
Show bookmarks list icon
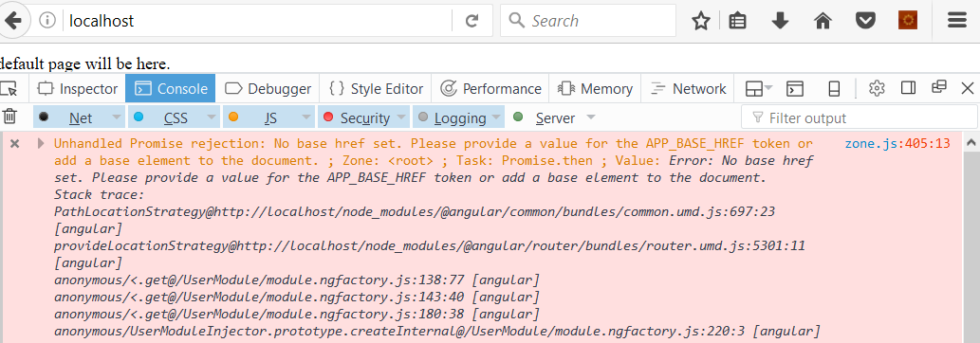[738, 21]
